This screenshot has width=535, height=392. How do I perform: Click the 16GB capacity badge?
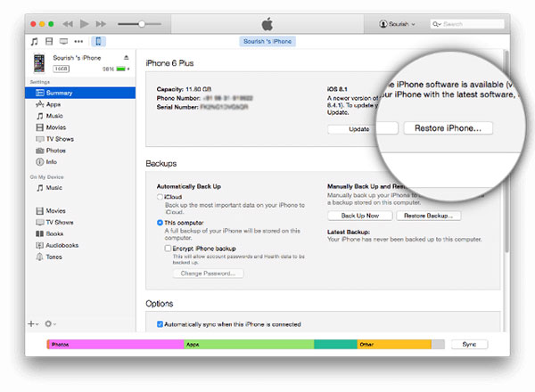pos(61,69)
